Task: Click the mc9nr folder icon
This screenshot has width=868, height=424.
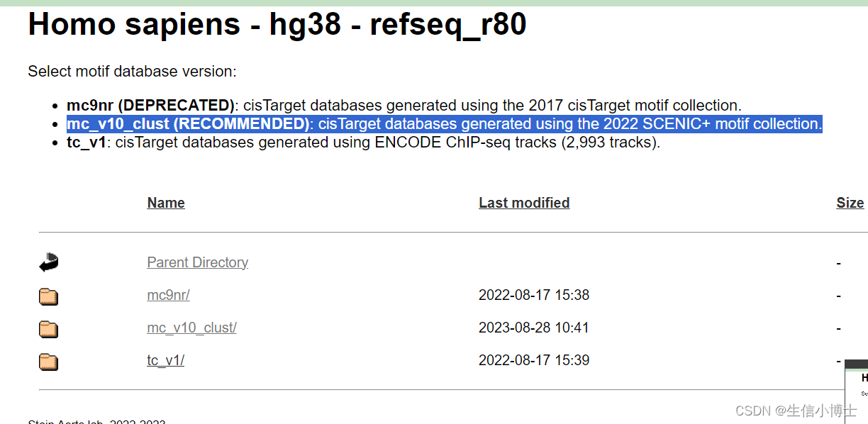Action: click(48, 296)
